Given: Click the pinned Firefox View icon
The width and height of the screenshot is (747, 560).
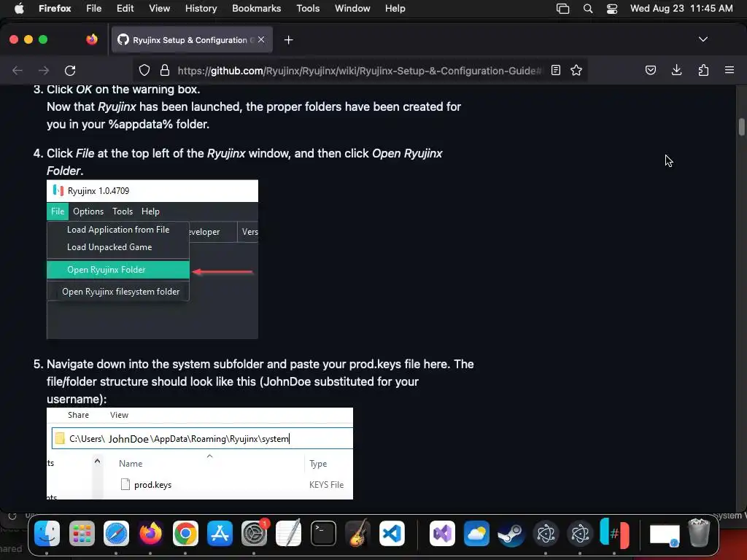Looking at the screenshot, I should click(x=91, y=39).
